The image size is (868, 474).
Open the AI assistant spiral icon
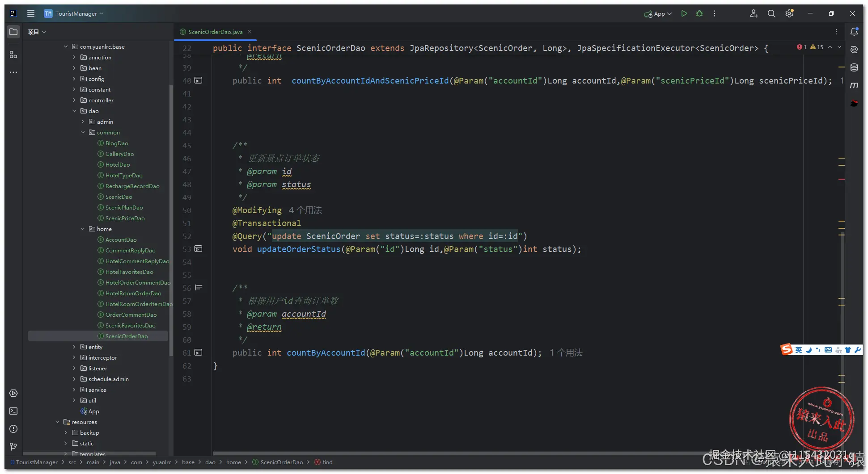point(854,50)
